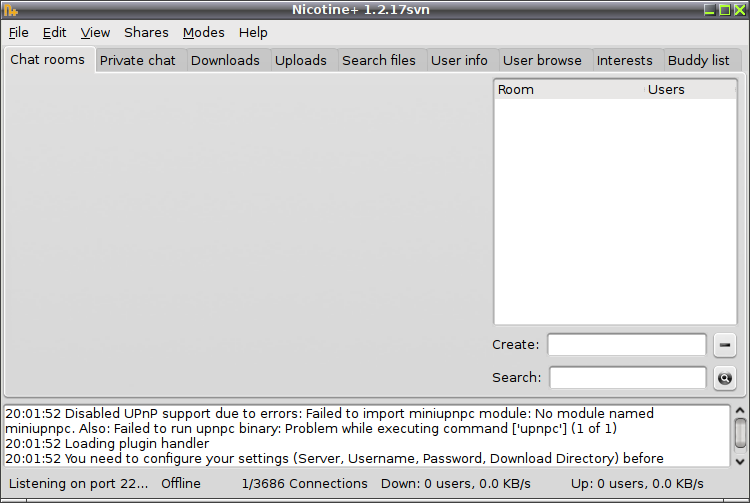Image resolution: width=750 pixels, height=503 pixels.
Task: Click the log scrollbar down arrow
Action: pyautogui.click(x=739, y=461)
